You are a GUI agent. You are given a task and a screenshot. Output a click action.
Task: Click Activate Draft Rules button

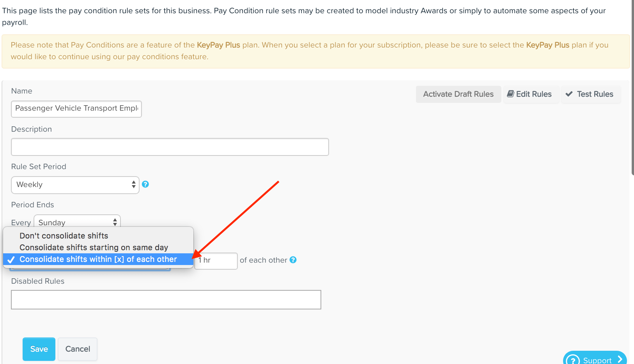tap(459, 94)
